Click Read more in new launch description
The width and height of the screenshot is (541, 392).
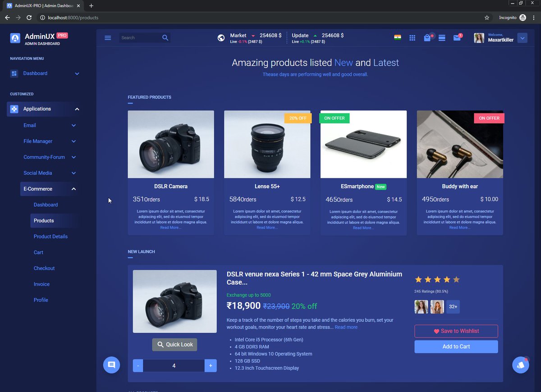(346, 327)
